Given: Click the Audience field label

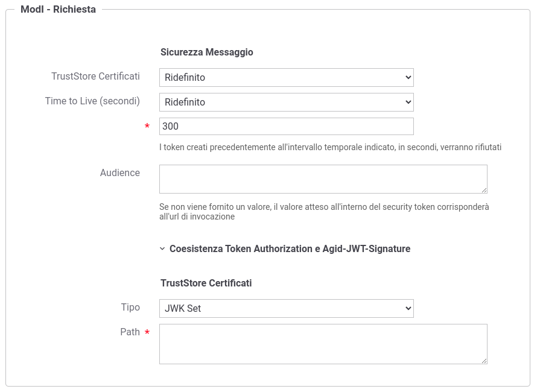Looking at the screenshot, I should (x=120, y=172).
